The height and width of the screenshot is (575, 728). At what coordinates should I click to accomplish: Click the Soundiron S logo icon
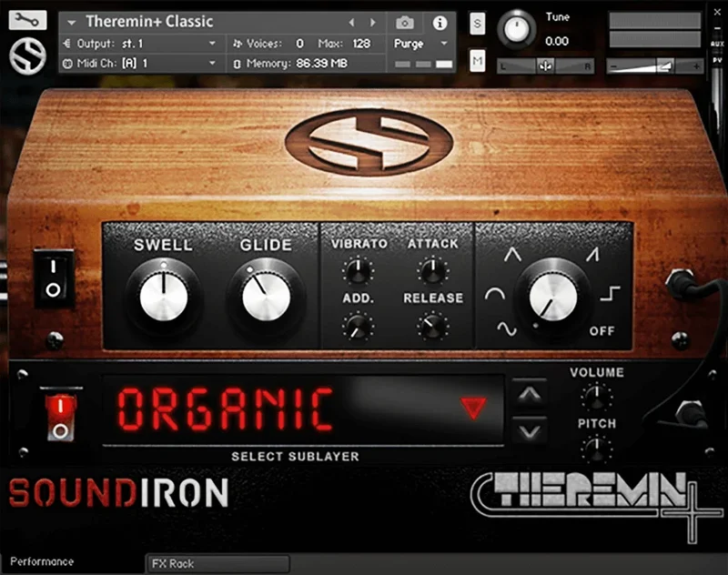tap(28, 56)
